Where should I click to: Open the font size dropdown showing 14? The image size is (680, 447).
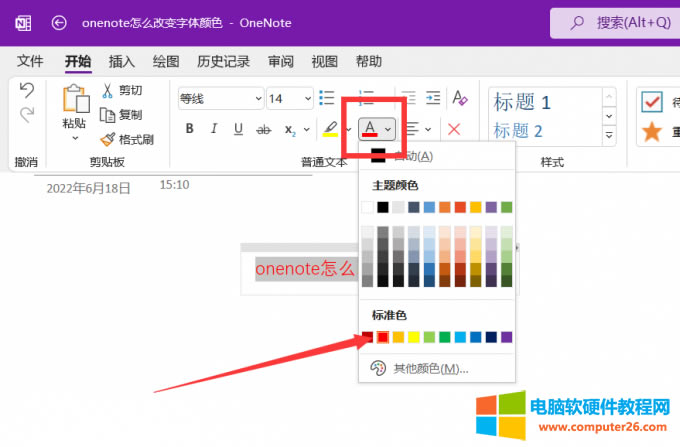pyautogui.click(x=289, y=98)
